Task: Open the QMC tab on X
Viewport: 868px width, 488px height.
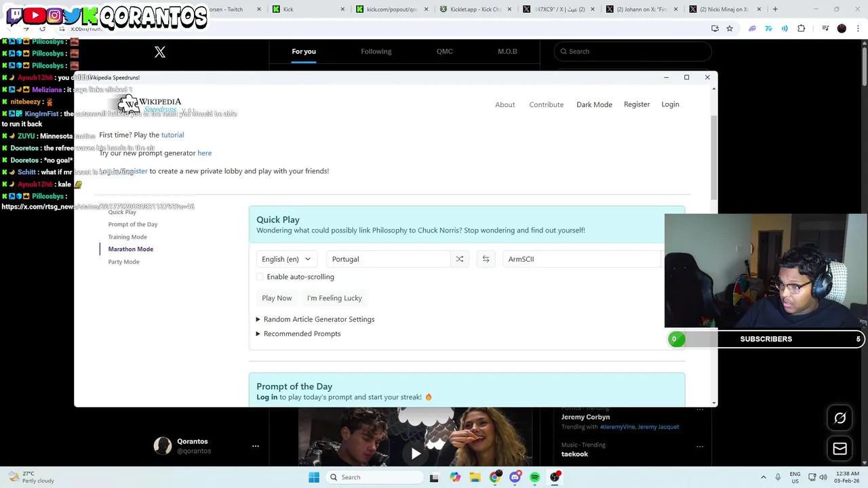Action: [445, 52]
